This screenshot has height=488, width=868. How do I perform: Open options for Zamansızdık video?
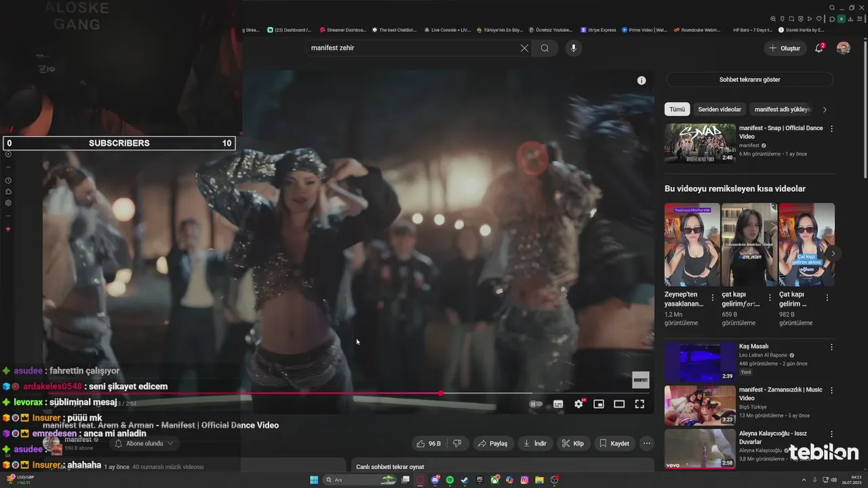(831, 390)
